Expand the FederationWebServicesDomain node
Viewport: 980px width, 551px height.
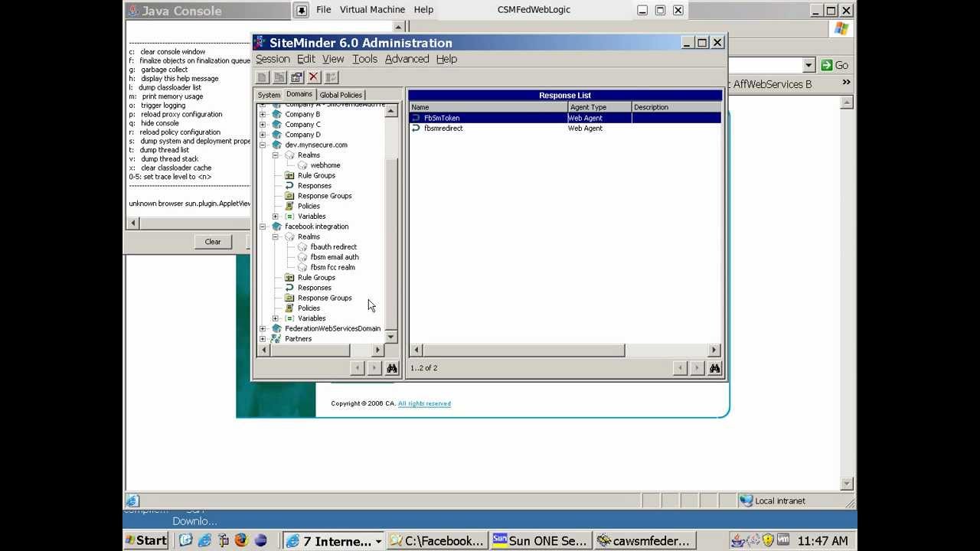(x=263, y=328)
